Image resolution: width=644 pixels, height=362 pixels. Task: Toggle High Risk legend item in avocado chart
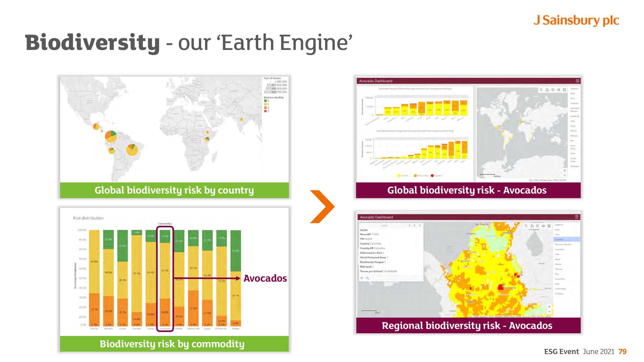[x=436, y=176]
